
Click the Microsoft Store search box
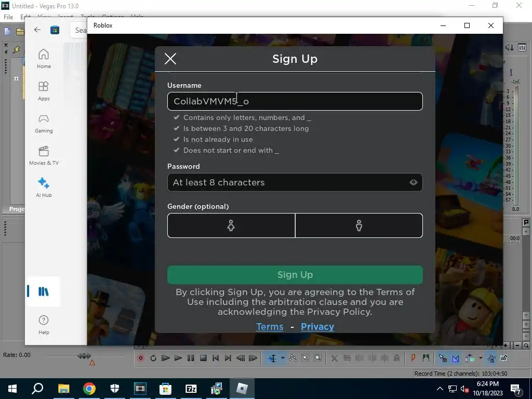point(79,30)
